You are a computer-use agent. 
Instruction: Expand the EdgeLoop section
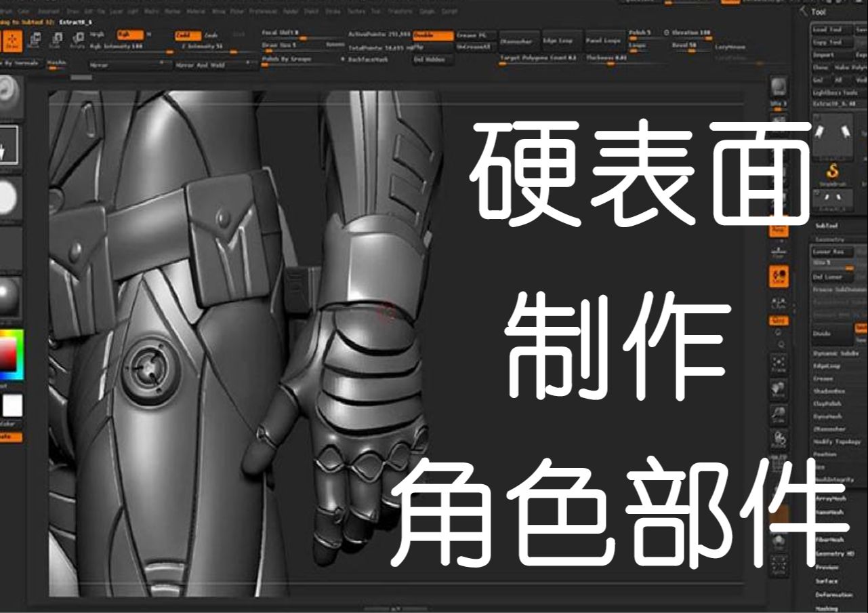pos(827,366)
